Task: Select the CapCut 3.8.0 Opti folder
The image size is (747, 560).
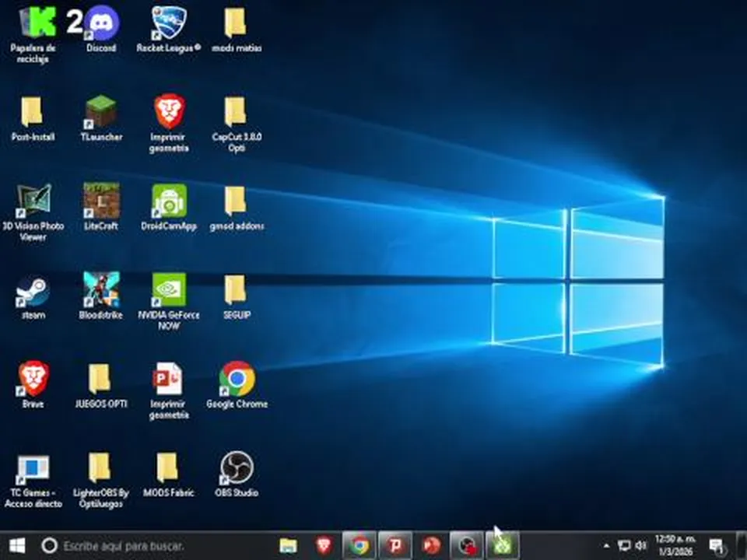Action: click(237, 124)
